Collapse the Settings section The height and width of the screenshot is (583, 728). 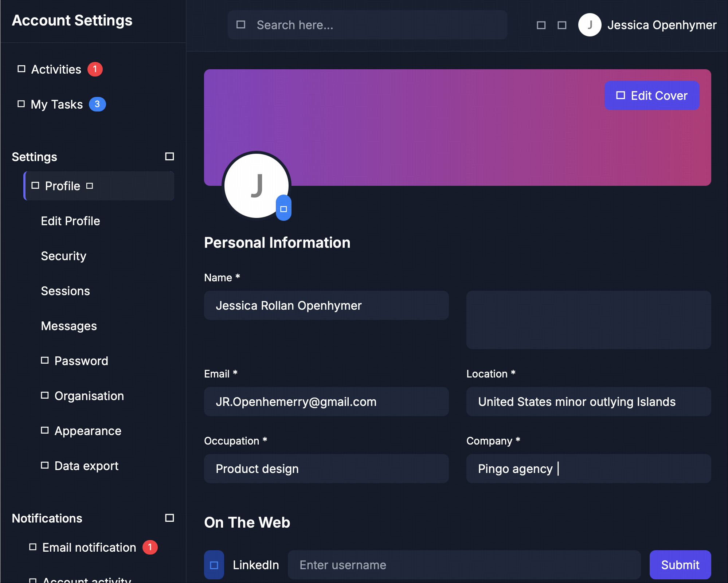(x=169, y=157)
